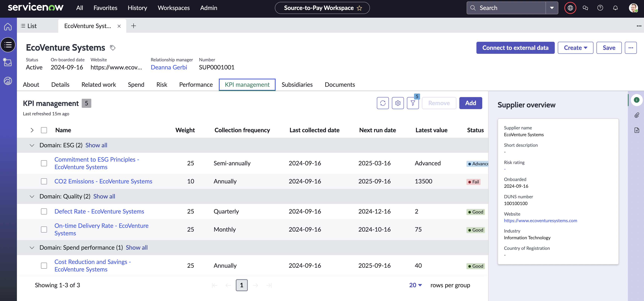Click the search magnifier icon
The image size is (644, 301).
point(473,8)
